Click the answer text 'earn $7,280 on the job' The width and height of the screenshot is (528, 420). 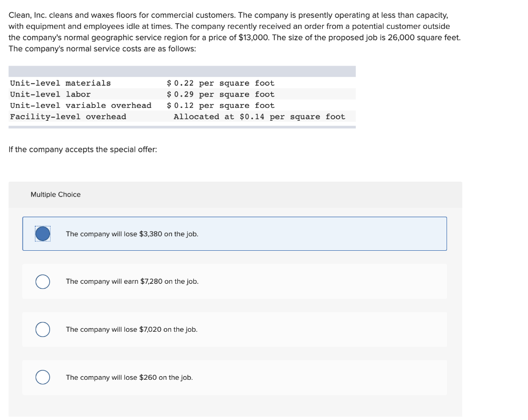coord(131,281)
